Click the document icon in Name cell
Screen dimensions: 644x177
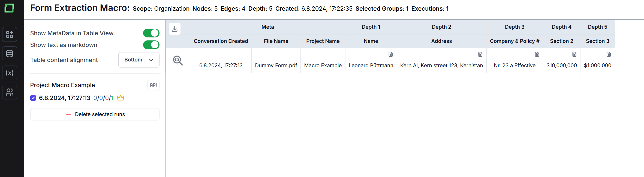390,54
